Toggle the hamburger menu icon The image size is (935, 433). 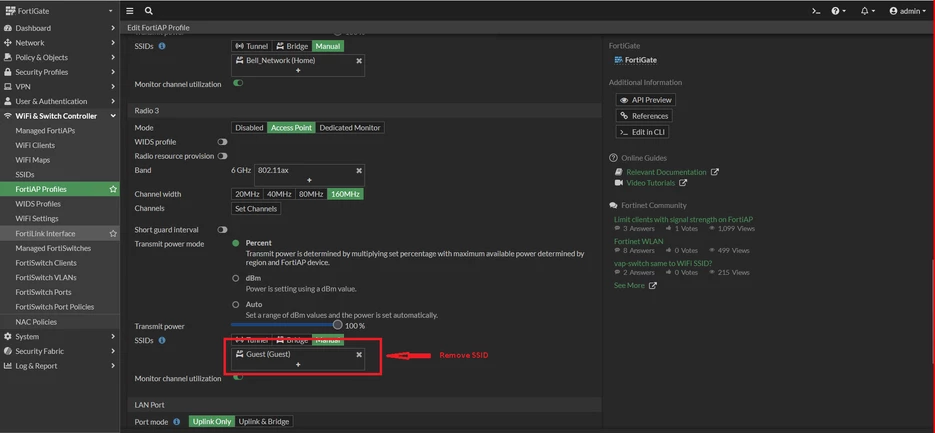click(x=130, y=11)
